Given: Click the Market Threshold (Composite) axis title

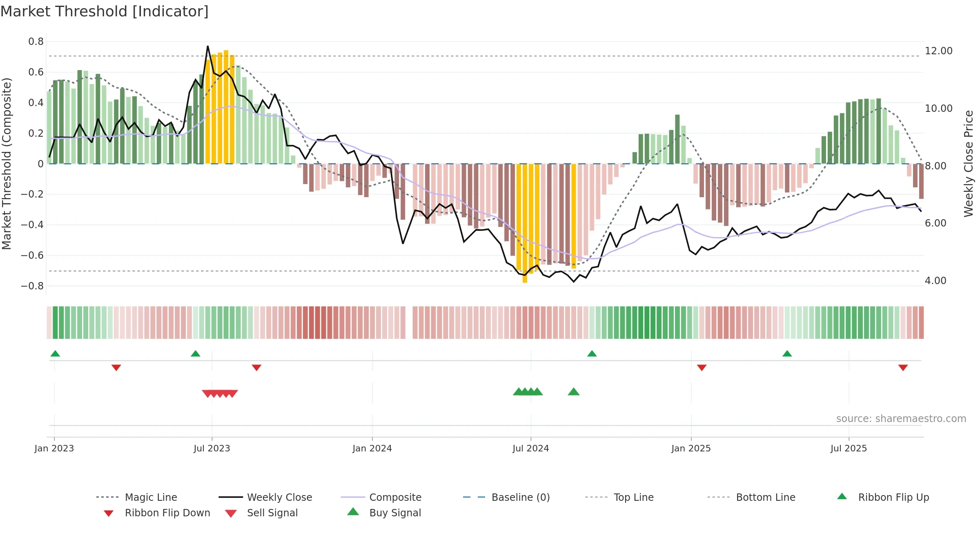Looking at the screenshot, I should coord(7,164).
